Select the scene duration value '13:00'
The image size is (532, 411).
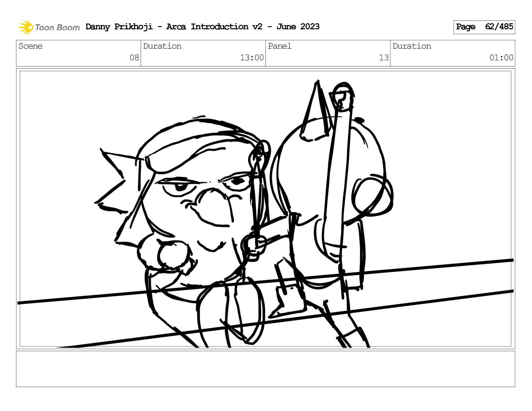[x=252, y=58]
